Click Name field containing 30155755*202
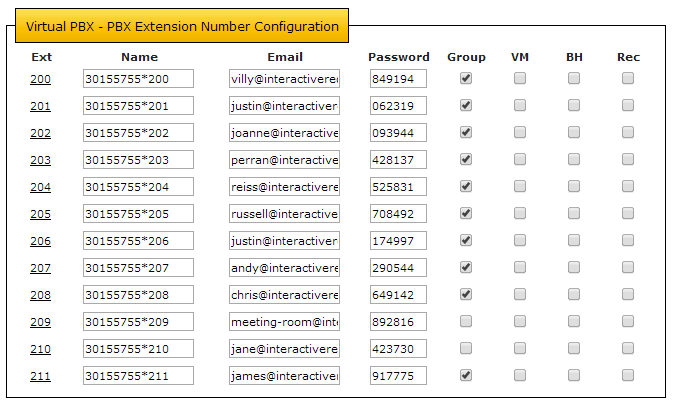This screenshot has width=677, height=407. 138,133
